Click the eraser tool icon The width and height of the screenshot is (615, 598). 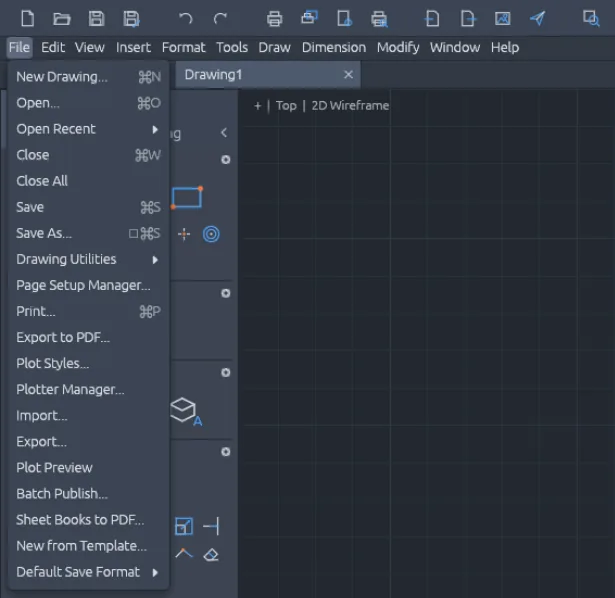click(x=211, y=555)
